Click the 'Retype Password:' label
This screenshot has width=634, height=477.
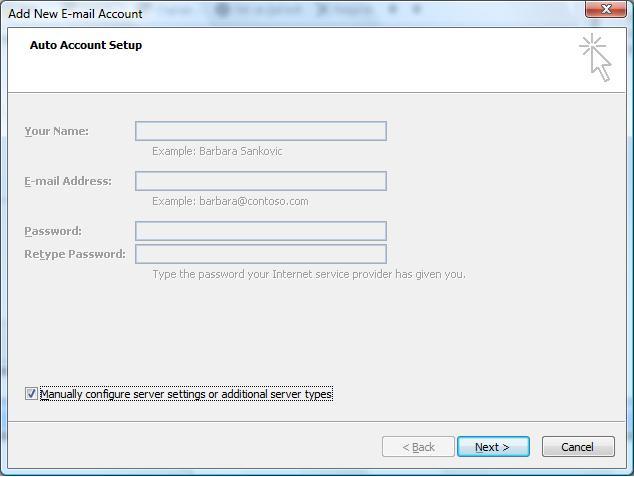(x=75, y=254)
